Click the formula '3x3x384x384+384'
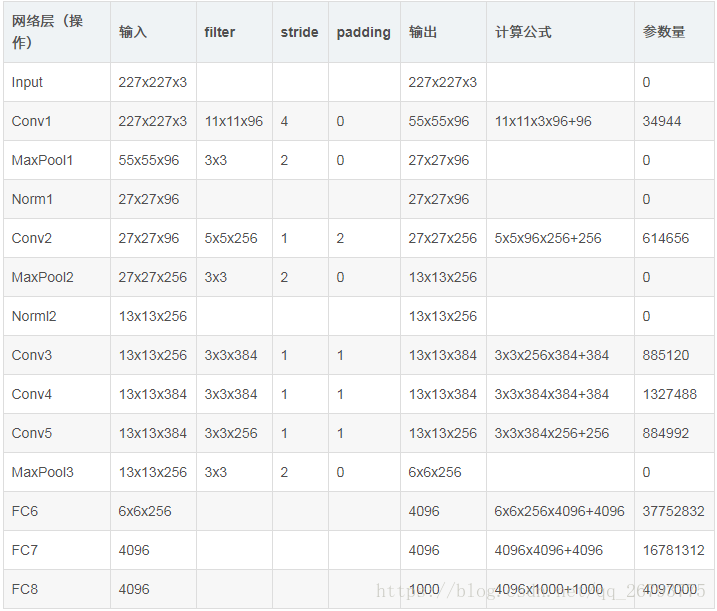 point(551,394)
